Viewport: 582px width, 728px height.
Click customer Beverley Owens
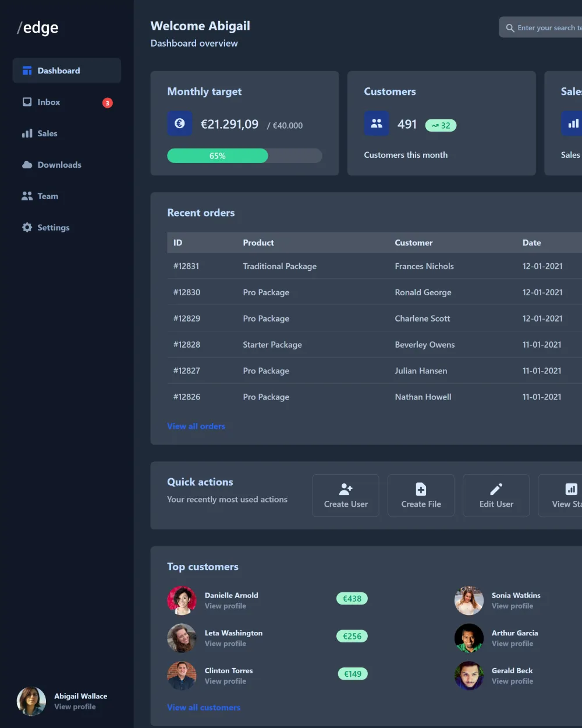(x=425, y=345)
